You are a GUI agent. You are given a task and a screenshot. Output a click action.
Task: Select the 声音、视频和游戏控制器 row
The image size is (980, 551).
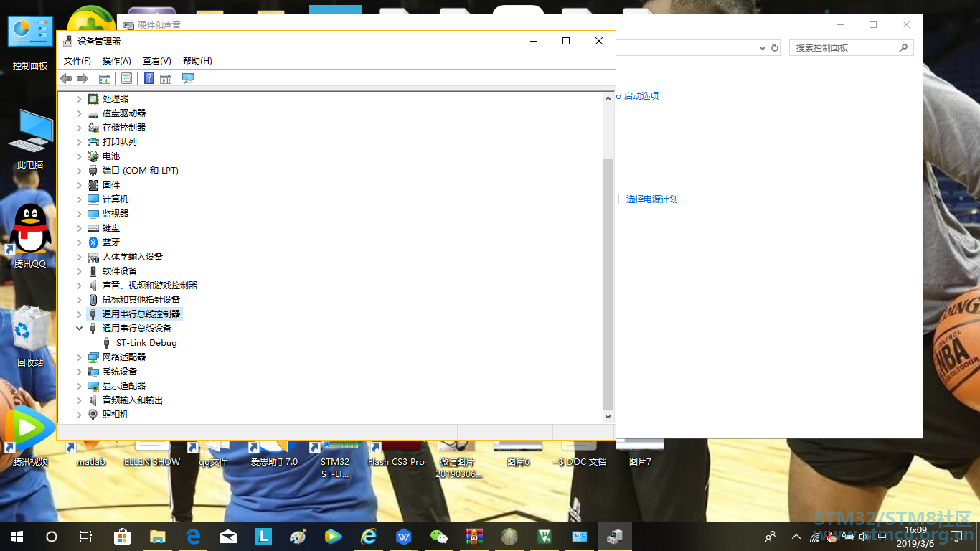pyautogui.click(x=150, y=286)
